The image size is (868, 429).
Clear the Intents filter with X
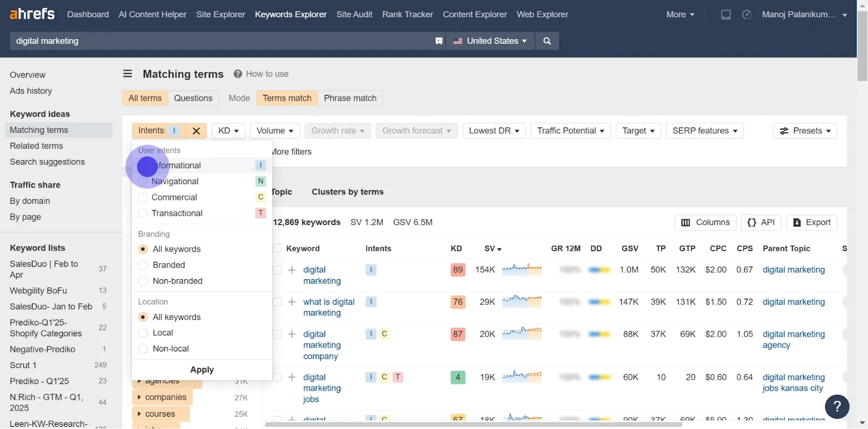coord(196,131)
